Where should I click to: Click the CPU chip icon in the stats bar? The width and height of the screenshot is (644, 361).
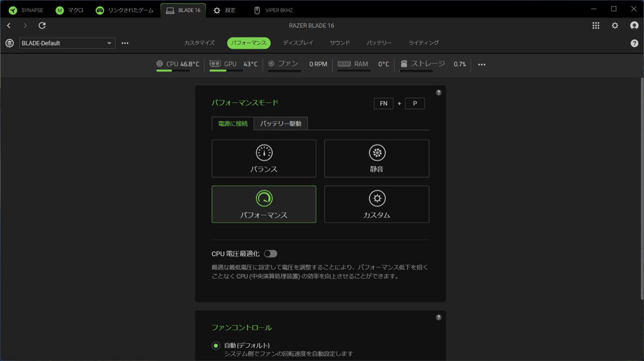click(x=159, y=64)
